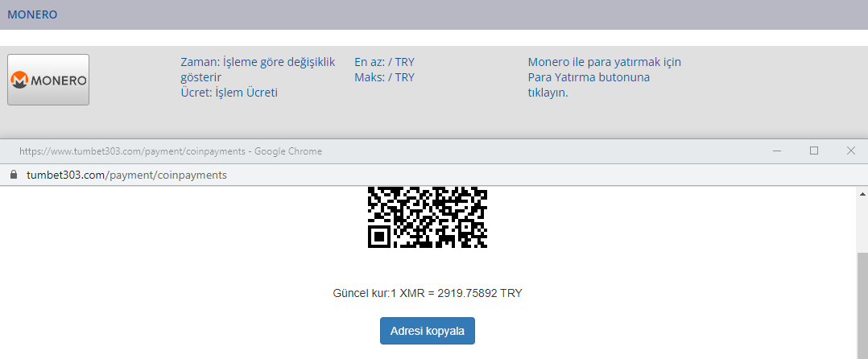Click the tumbet303.com URL in the address bar
Screen dimensions: 868x359
coord(126,175)
